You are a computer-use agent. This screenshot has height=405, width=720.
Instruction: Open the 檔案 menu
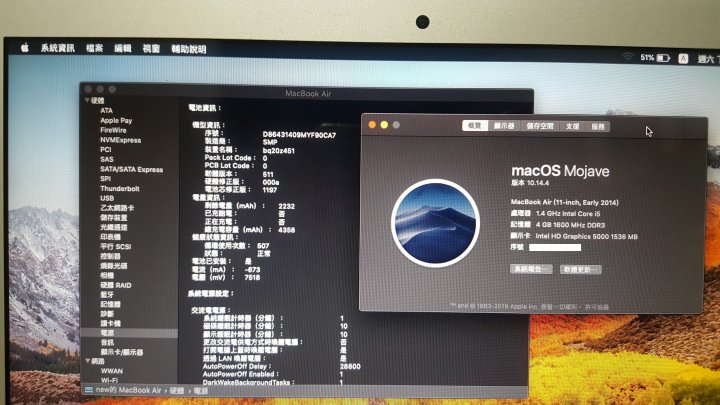click(95, 48)
